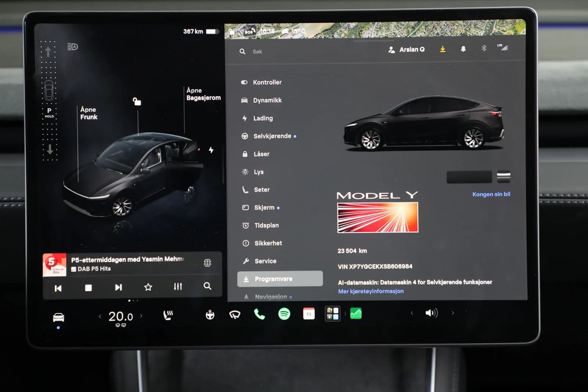Open the Kontroller menu
Viewport: 588px width, 392px height.
click(261, 82)
